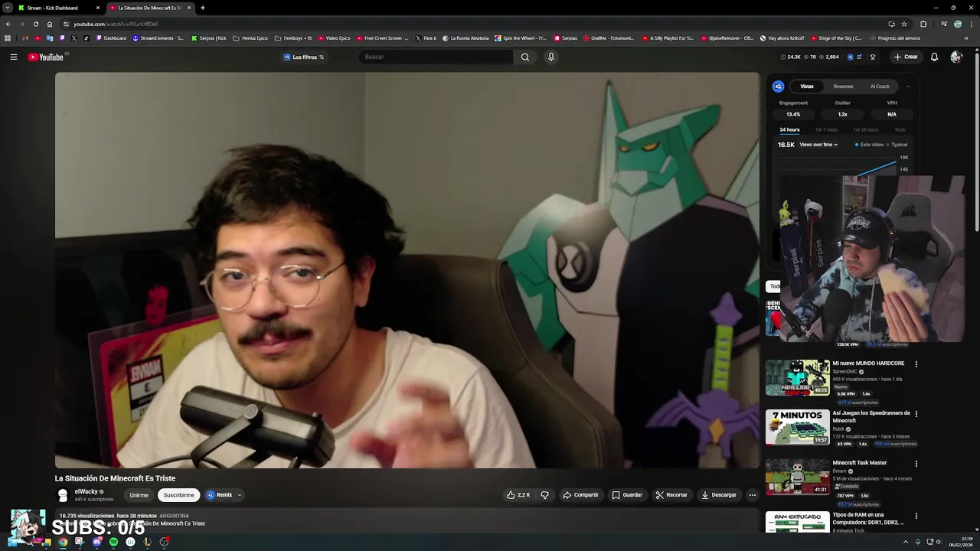Open the YouTube hamburger guide menu

(x=13, y=57)
